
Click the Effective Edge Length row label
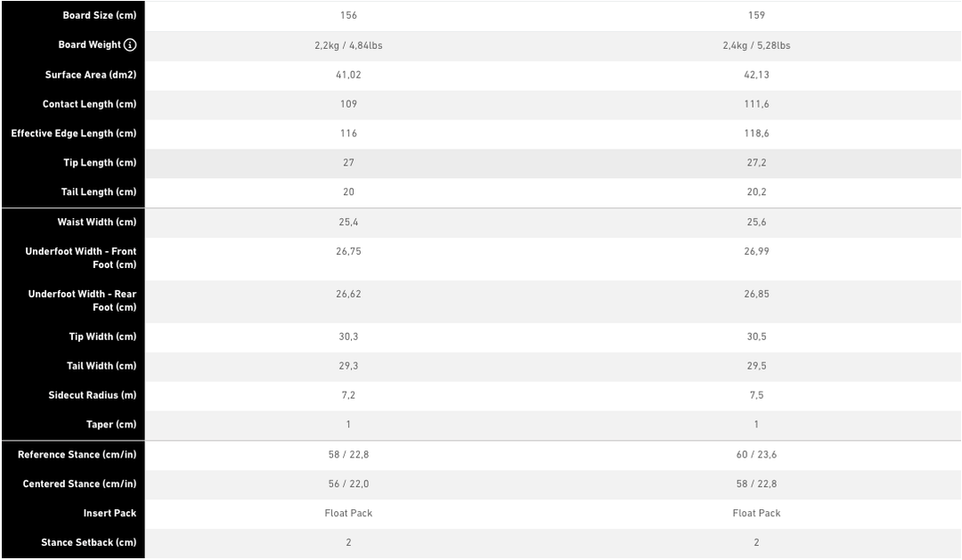(74, 134)
